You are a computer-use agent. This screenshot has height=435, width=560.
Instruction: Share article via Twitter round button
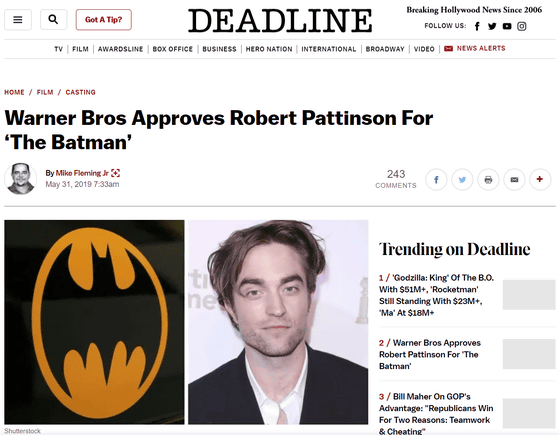(462, 179)
